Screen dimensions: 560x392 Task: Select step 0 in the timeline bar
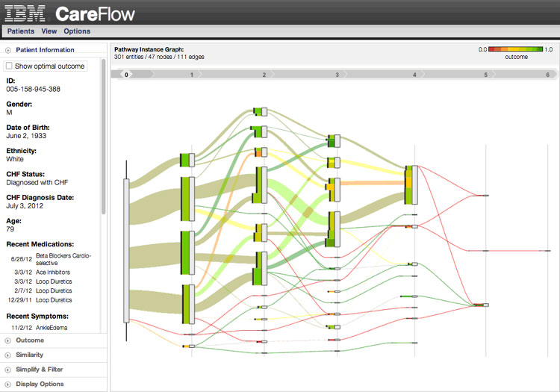[126, 74]
